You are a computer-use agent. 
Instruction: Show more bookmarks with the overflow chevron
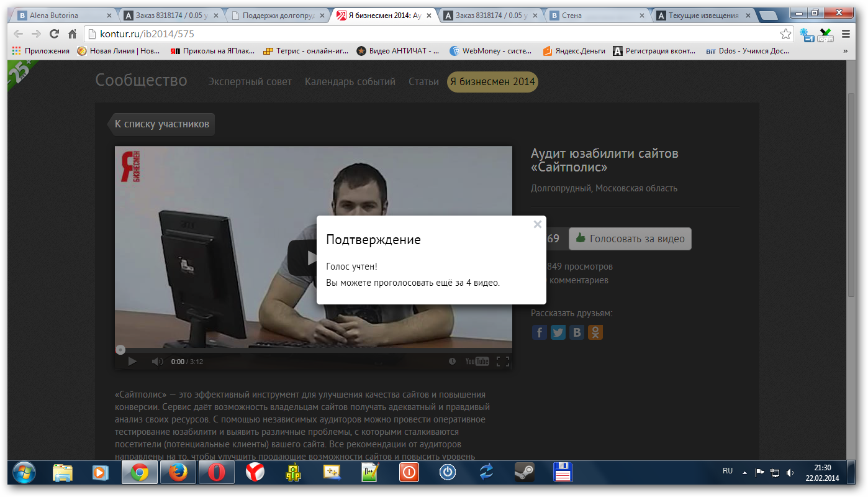845,52
